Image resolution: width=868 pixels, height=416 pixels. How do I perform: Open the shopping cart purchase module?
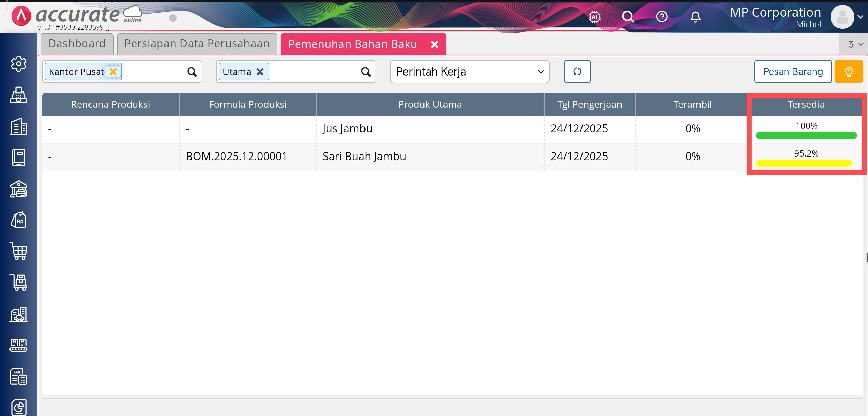(19, 251)
